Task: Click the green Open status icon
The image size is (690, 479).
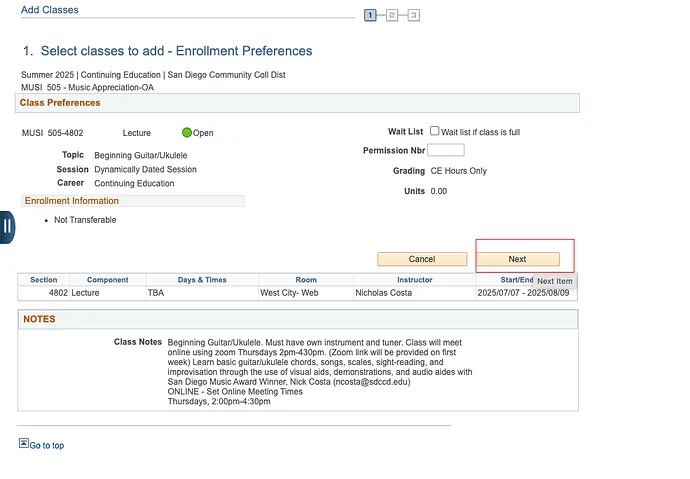Action: (187, 132)
